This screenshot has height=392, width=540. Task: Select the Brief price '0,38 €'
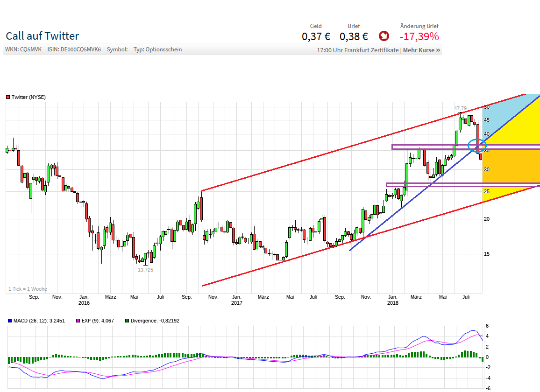tap(354, 36)
